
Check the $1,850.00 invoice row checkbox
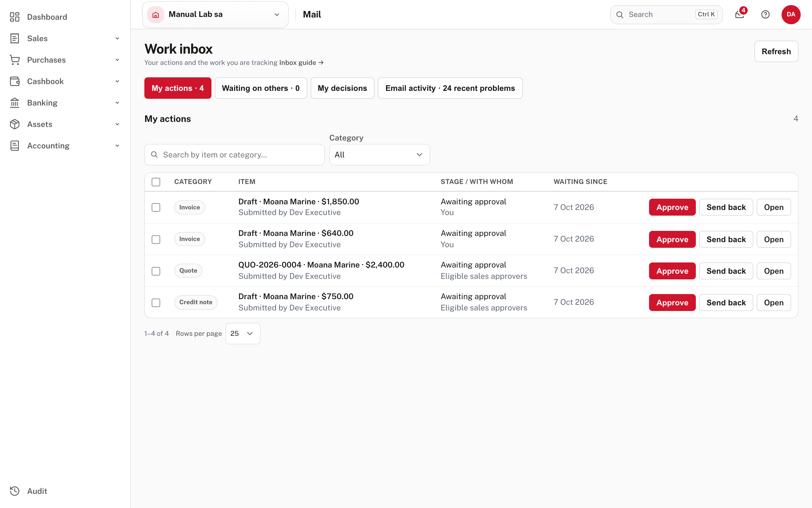(156, 207)
